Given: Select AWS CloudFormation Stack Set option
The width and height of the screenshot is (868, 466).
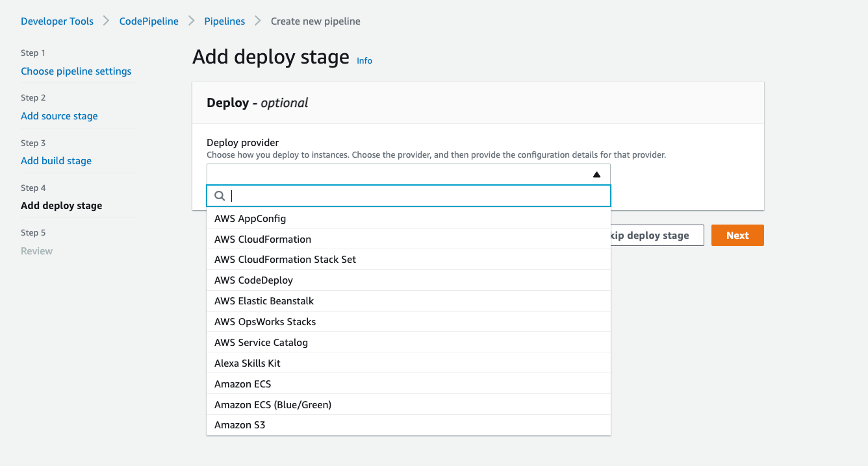Looking at the screenshot, I should 409,260.
